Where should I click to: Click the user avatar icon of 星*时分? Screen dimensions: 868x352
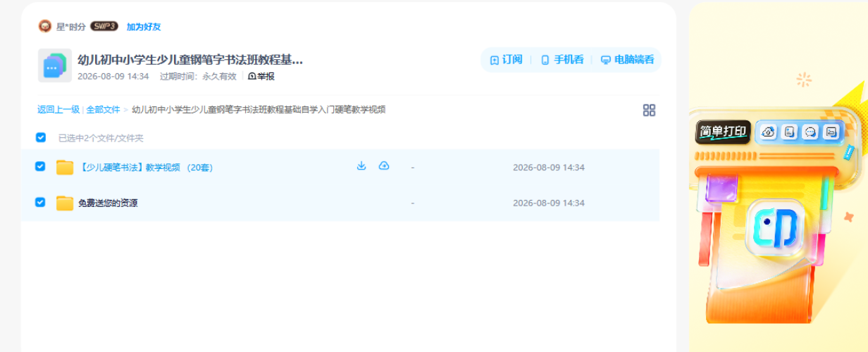pyautogui.click(x=45, y=26)
